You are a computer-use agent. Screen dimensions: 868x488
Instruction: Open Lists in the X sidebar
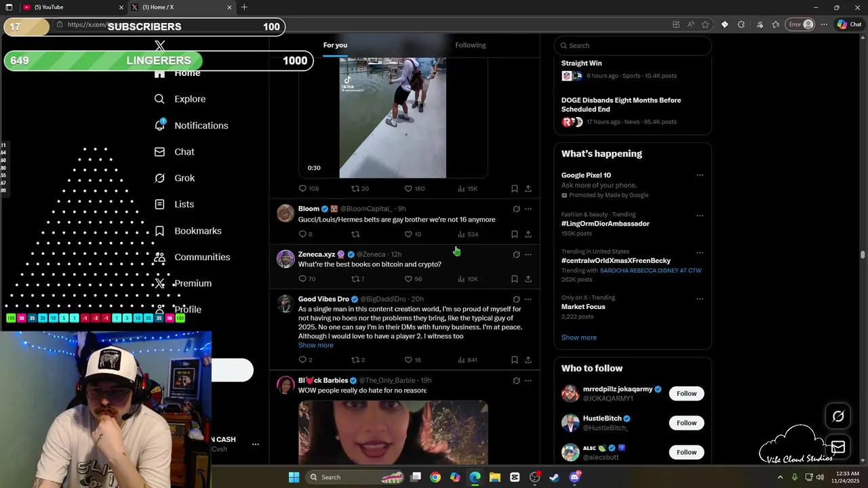[174, 204]
